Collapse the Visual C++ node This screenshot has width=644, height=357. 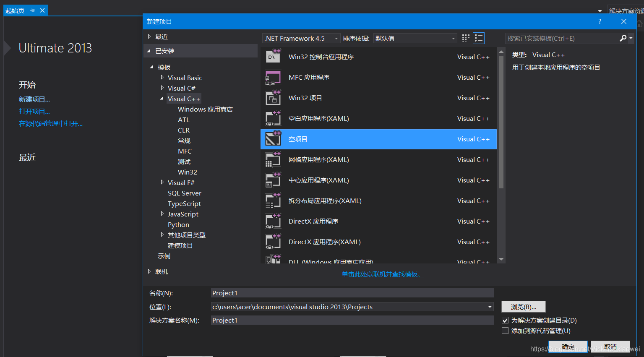[x=162, y=99]
